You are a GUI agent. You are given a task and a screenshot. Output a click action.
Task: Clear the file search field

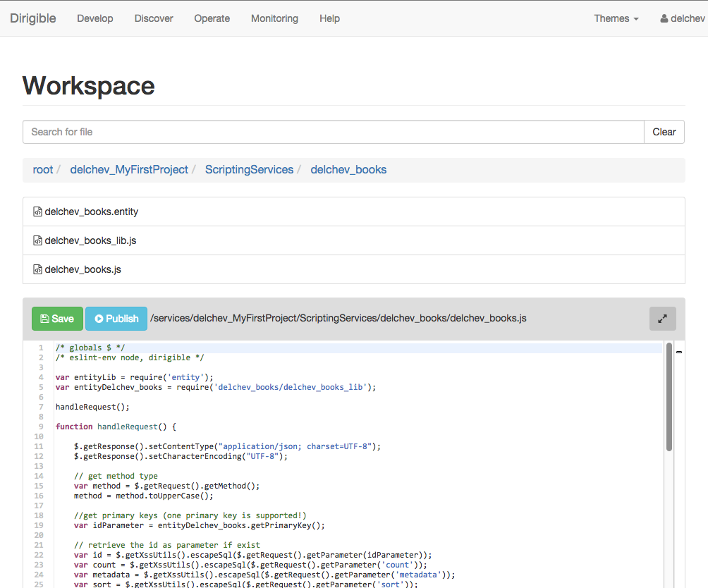(664, 132)
